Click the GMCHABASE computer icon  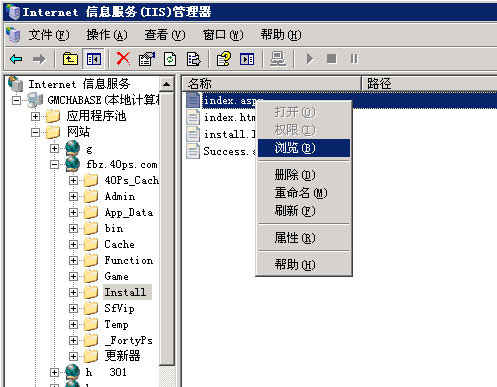35,100
